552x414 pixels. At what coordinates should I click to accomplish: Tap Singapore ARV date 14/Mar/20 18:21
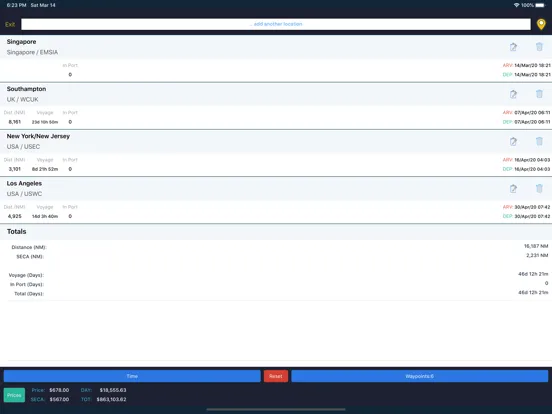[532, 65]
